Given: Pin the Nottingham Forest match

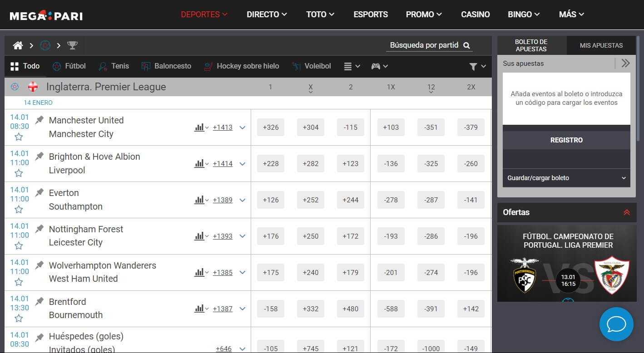Looking at the screenshot, I should [x=40, y=229].
